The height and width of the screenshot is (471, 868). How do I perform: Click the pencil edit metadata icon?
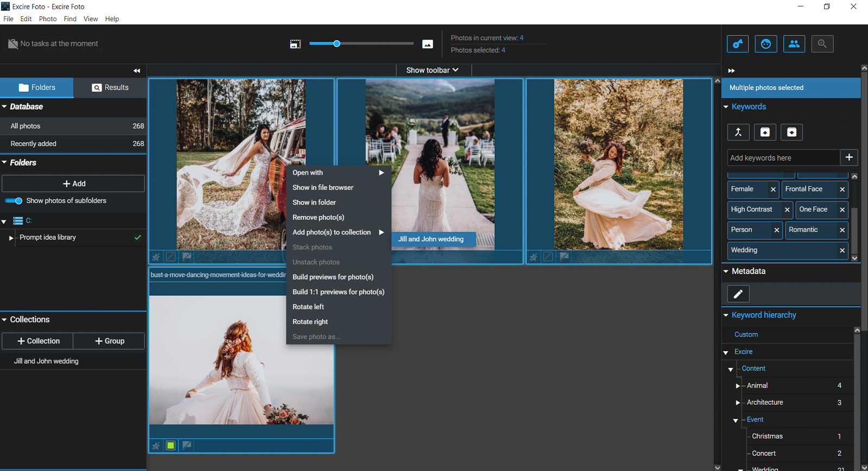738,294
